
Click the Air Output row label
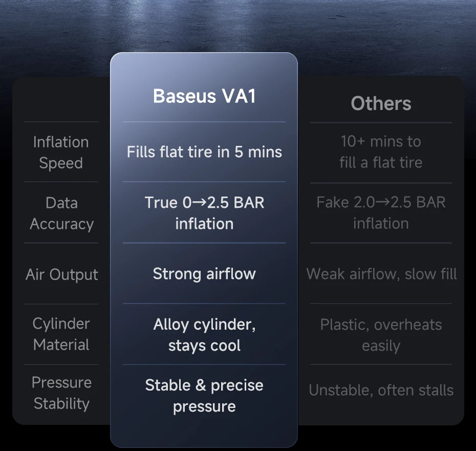point(61,274)
